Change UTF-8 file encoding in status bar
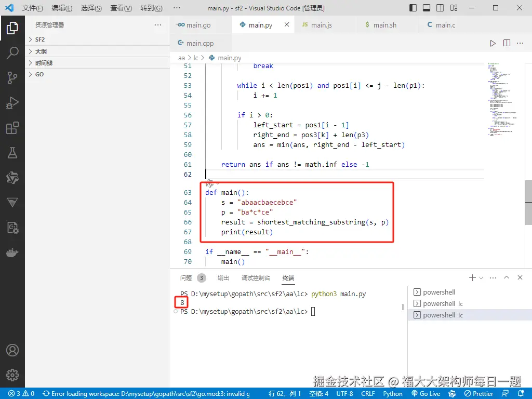Screen dimensions: 532x399 pyautogui.click(x=344, y=394)
